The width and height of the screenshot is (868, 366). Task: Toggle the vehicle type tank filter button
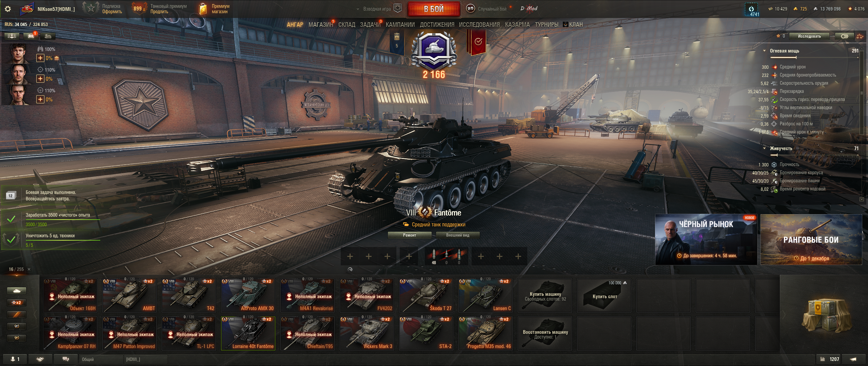click(x=16, y=291)
